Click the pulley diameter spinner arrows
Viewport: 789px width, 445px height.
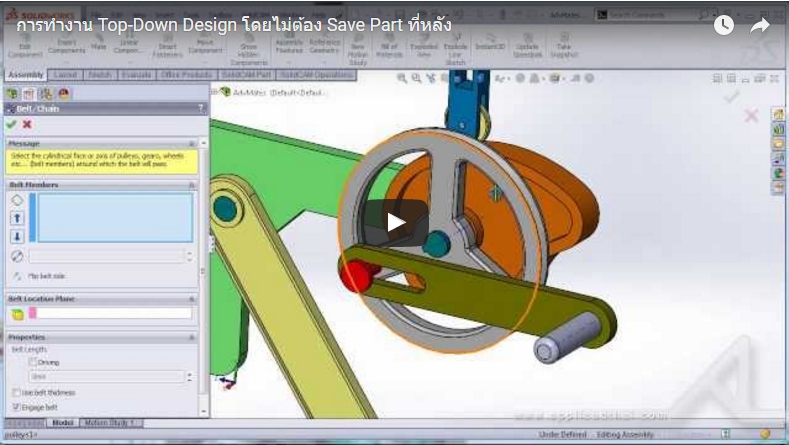click(189, 256)
